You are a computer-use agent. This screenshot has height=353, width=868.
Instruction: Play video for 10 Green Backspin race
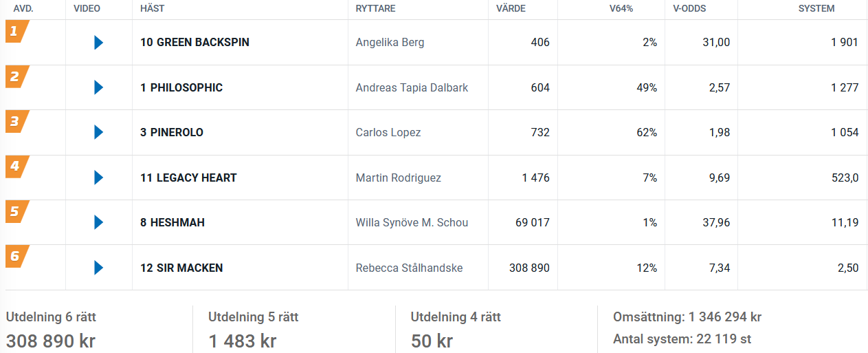click(x=98, y=43)
